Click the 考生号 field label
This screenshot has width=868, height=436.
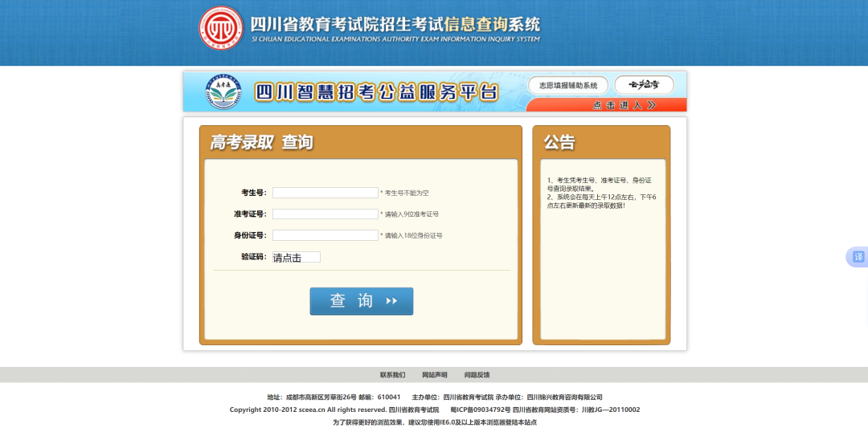pyautogui.click(x=253, y=193)
